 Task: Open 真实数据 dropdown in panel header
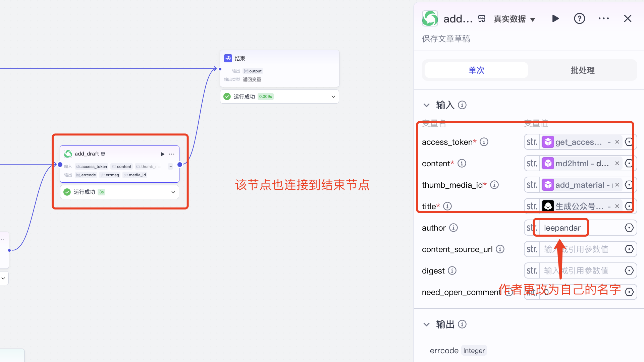coord(515,19)
